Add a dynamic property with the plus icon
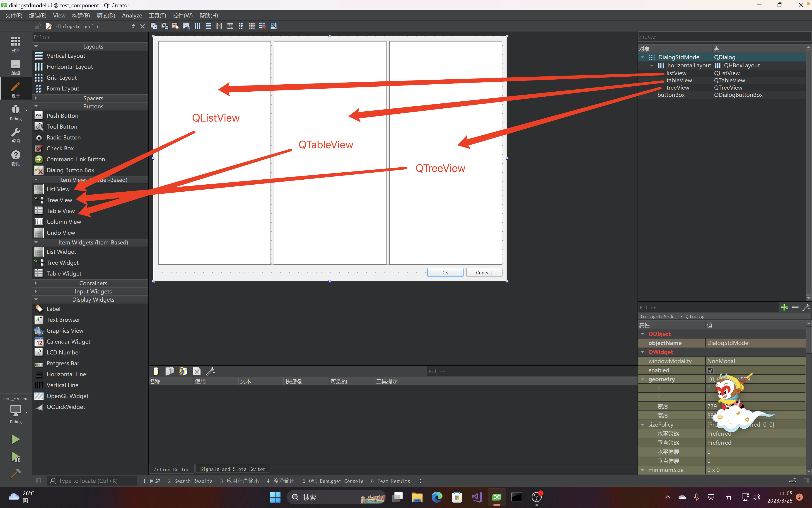The width and height of the screenshot is (812, 508). (x=784, y=307)
